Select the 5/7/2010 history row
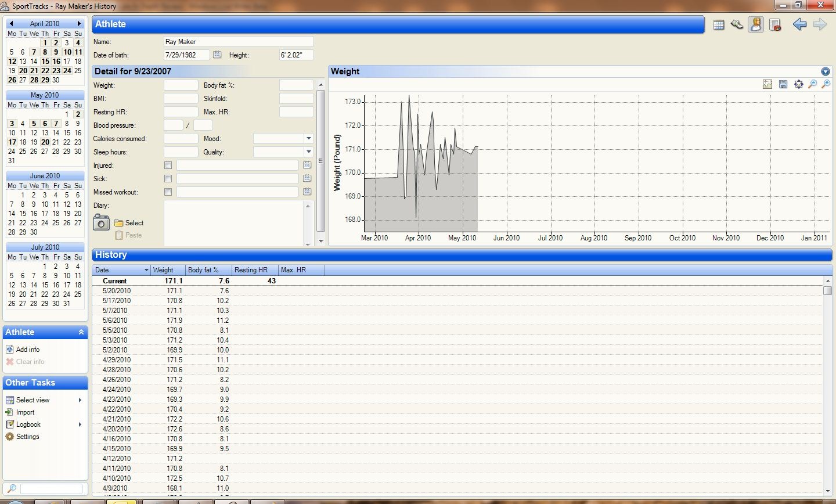This screenshot has height=504, width=836. tap(457, 311)
